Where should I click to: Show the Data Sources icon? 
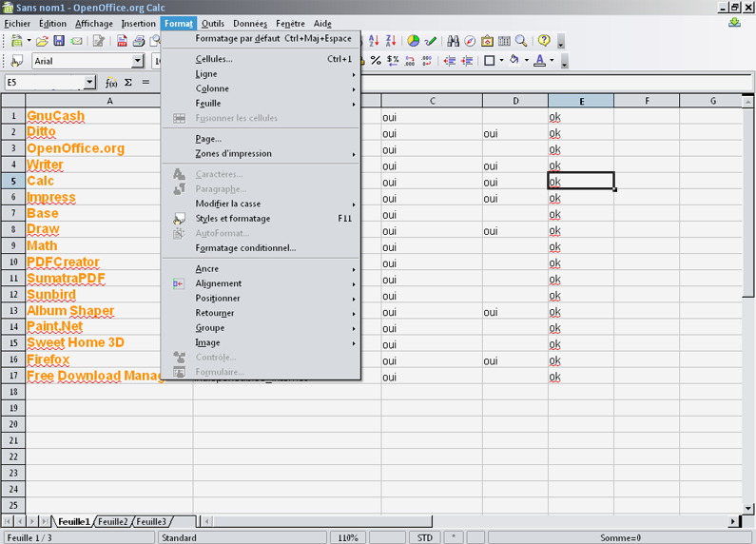coord(504,41)
